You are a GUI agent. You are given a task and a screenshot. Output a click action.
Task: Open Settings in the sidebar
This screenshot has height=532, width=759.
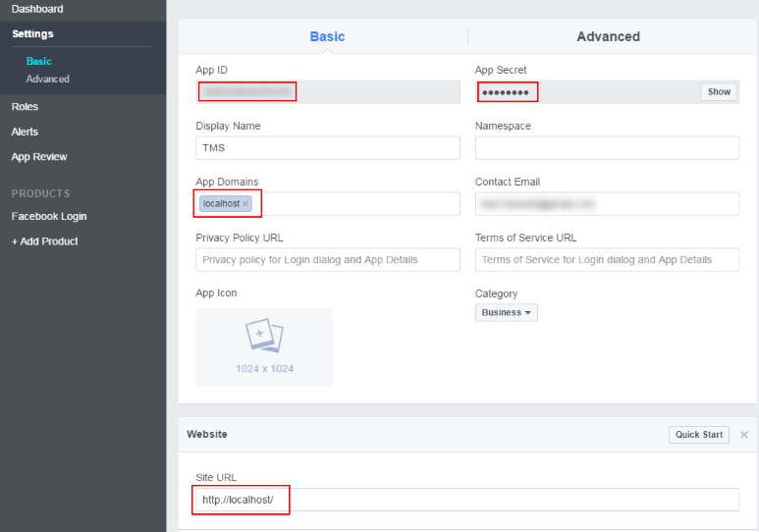point(33,34)
